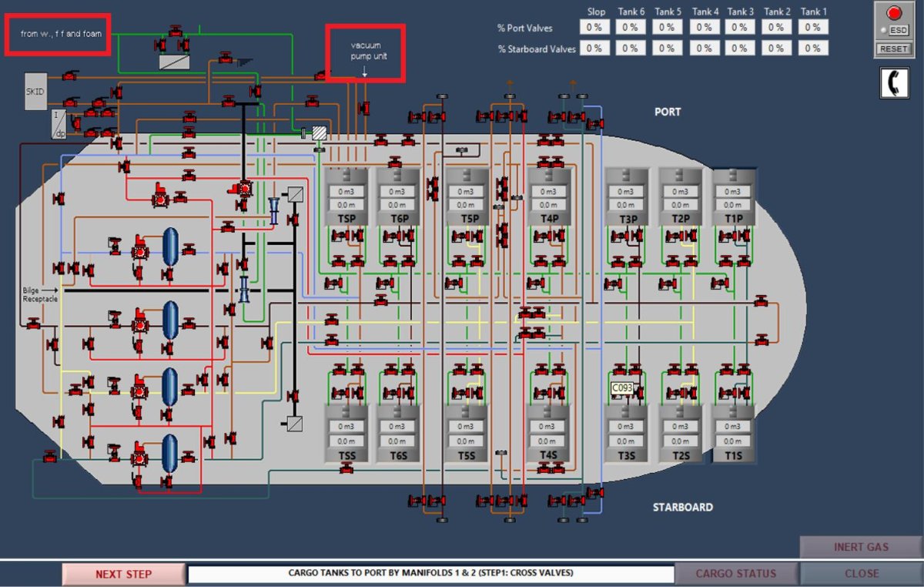Toggle the small ESD indicator button
924x587 pixels.
tap(884, 30)
